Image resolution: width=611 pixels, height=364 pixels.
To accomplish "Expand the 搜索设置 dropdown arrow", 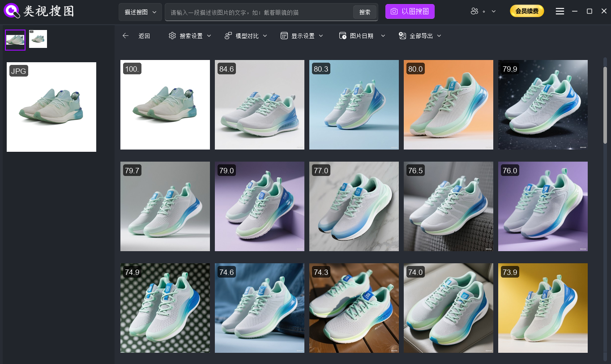I will pyautogui.click(x=209, y=36).
